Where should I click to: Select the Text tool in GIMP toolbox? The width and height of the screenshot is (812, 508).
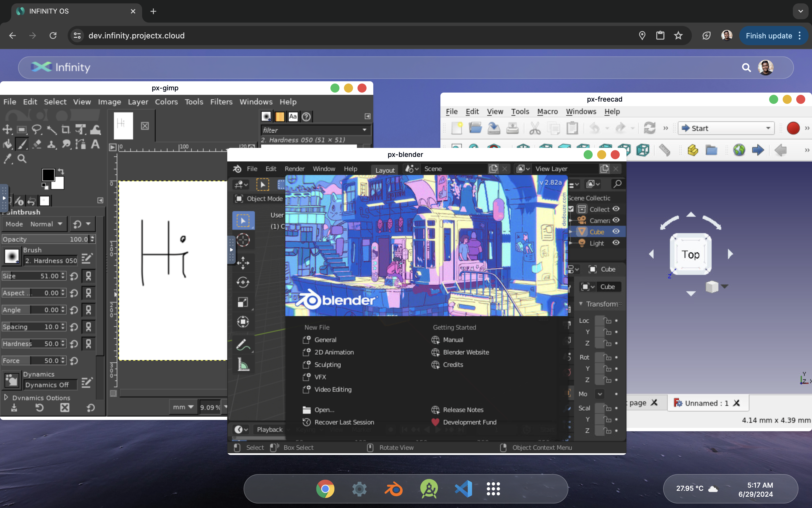point(95,144)
